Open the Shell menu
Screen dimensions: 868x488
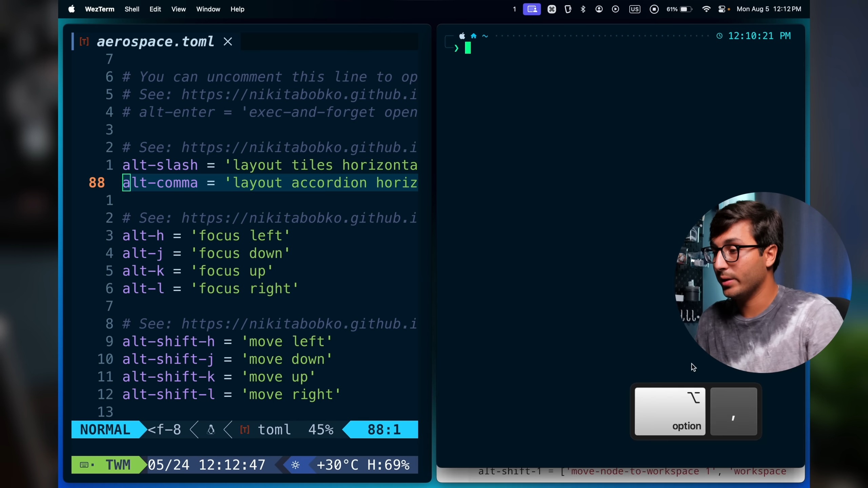pyautogui.click(x=132, y=9)
